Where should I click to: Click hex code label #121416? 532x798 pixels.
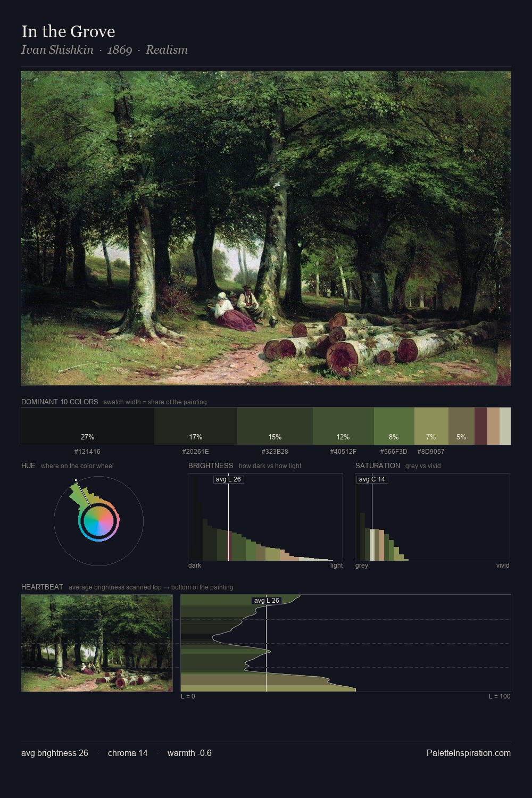(x=87, y=452)
